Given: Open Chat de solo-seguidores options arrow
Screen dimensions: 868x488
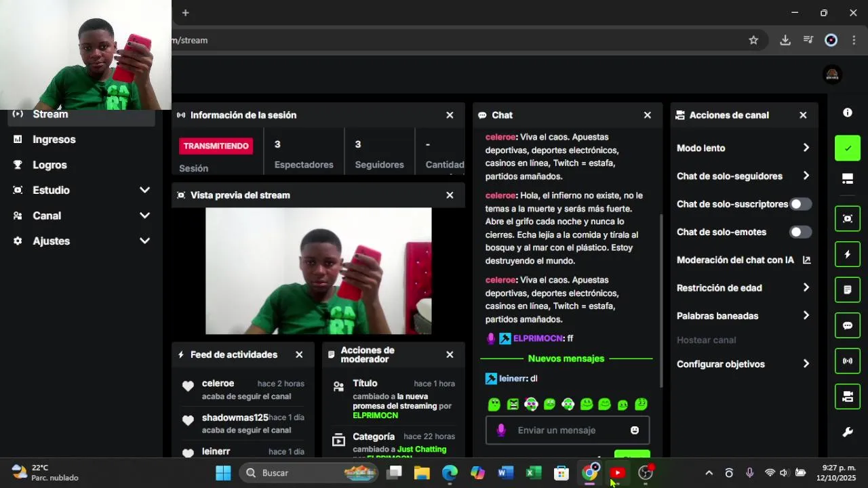Looking at the screenshot, I should click(x=806, y=176).
